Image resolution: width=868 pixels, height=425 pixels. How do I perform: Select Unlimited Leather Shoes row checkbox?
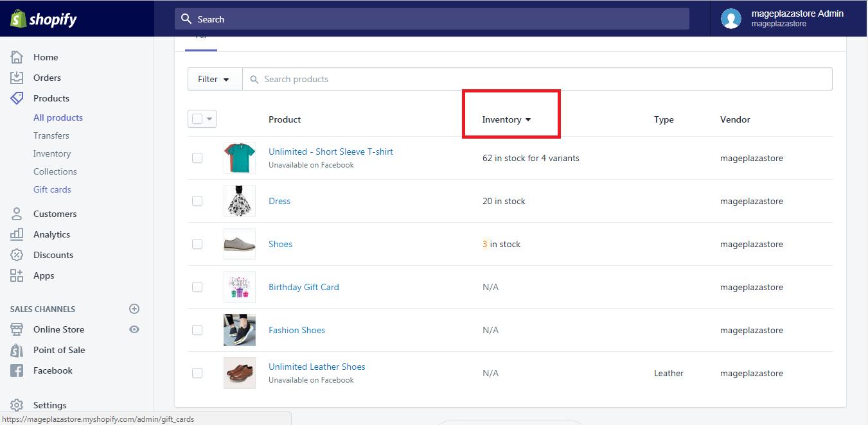197,373
